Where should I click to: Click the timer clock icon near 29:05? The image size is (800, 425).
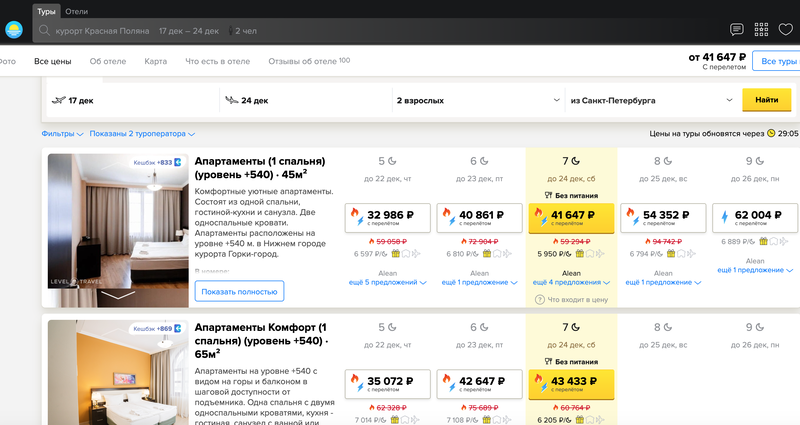(771, 133)
